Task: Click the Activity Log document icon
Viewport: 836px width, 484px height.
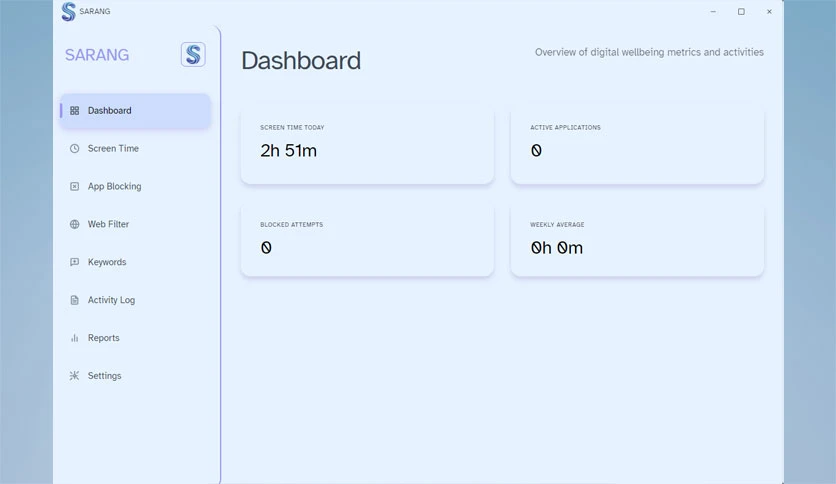Action: pos(75,300)
